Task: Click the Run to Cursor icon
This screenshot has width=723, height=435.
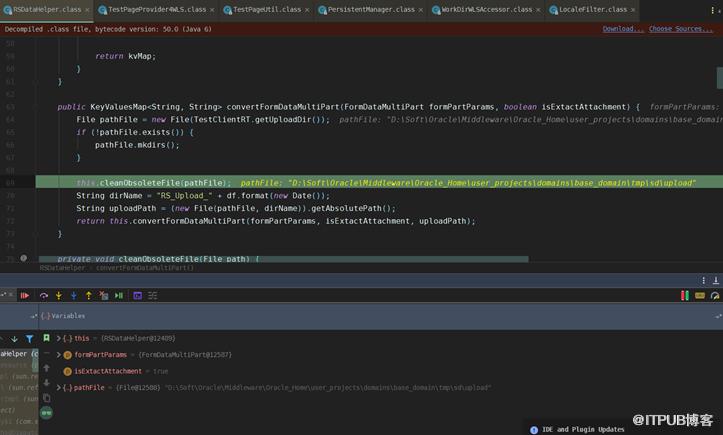Action: [x=119, y=296]
